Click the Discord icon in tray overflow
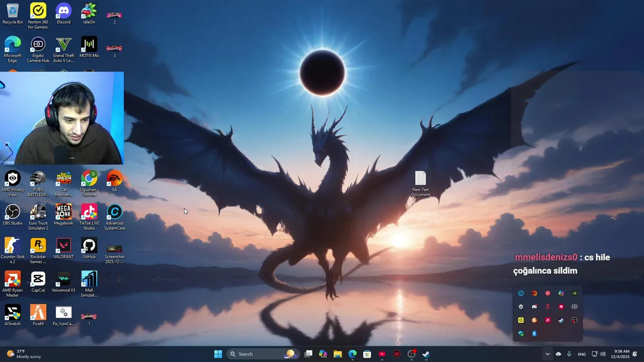This screenshot has height=362, width=644. 534,307
